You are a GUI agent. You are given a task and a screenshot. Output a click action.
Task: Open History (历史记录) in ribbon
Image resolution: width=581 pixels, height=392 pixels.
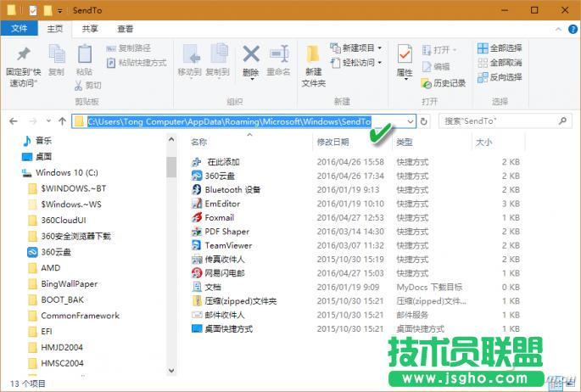click(444, 83)
